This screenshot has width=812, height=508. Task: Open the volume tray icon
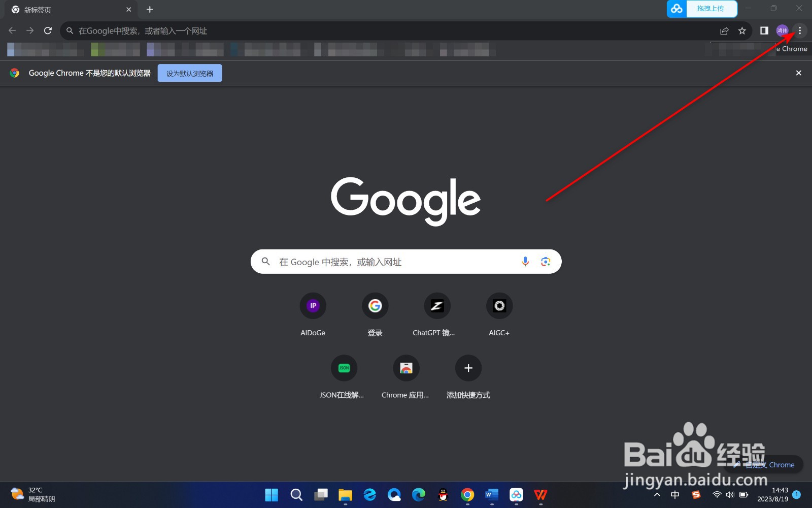click(730, 495)
